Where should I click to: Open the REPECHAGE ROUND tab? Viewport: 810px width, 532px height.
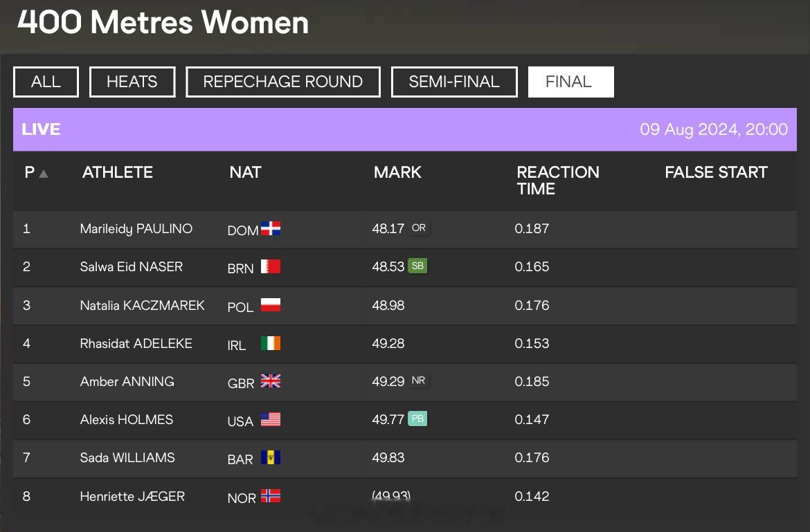pos(283,82)
